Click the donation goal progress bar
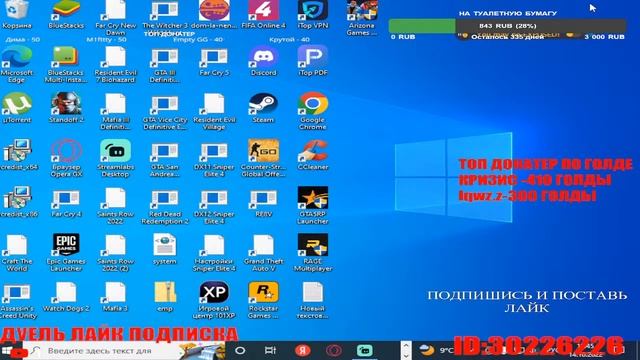 507,26
